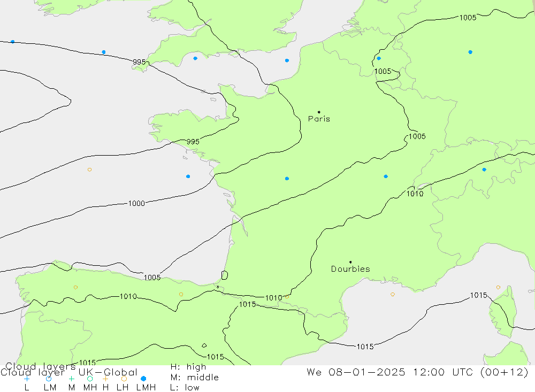The image size is (535, 392).
Task: Click the 'Paris' city label
Action: coord(319,119)
